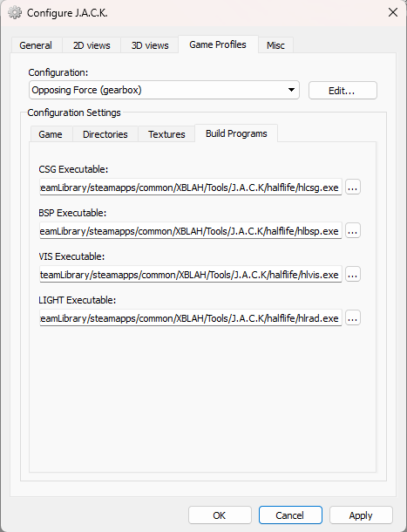The width and height of the screenshot is (407, 532).
Task: Select the Opposing Force (gearbox) combo box
Action: tap(164, 90)
